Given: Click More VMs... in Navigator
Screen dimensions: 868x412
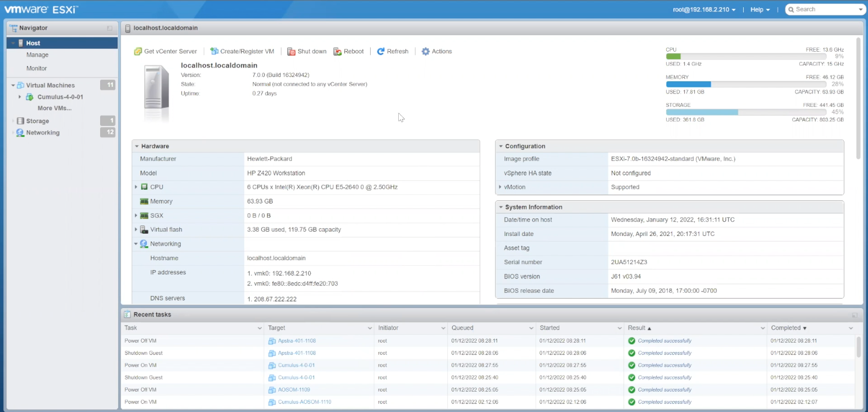Looking at the screenshot, I should 54,108.
